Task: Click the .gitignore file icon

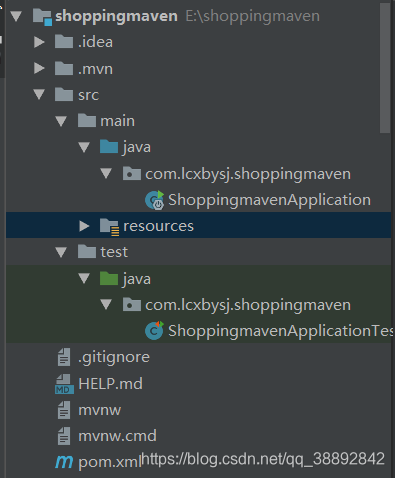Action: coord(64,357)
